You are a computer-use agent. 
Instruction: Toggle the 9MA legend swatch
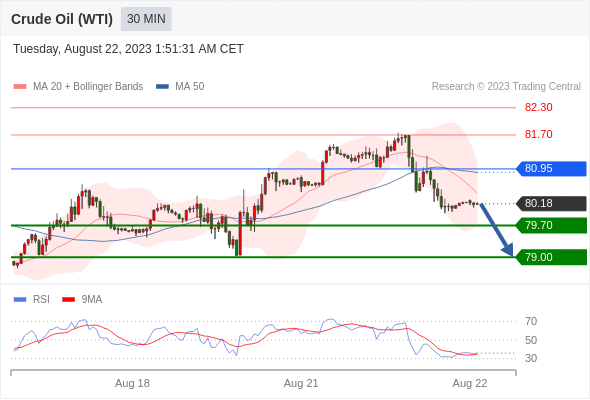68,300
